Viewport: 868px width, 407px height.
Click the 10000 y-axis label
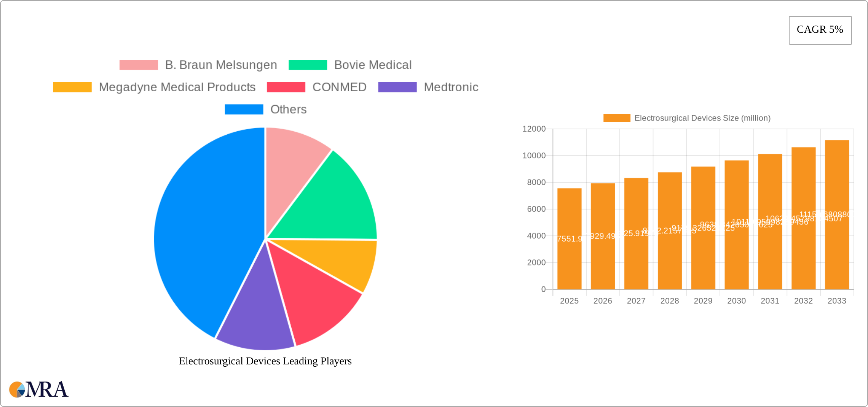[534, 156]
